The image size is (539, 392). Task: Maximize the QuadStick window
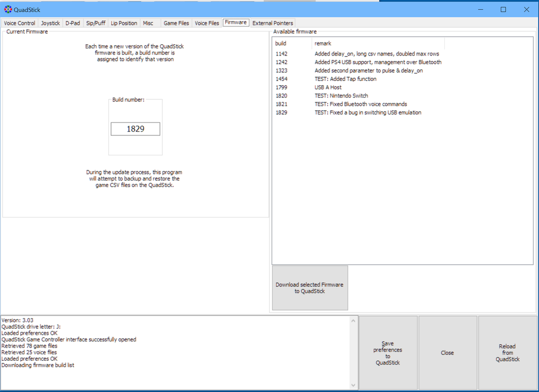pyautogui.click(x=503, y=10)
